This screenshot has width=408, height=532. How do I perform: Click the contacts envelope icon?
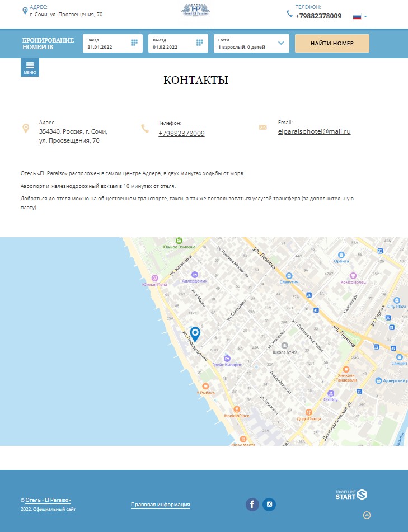262,127
